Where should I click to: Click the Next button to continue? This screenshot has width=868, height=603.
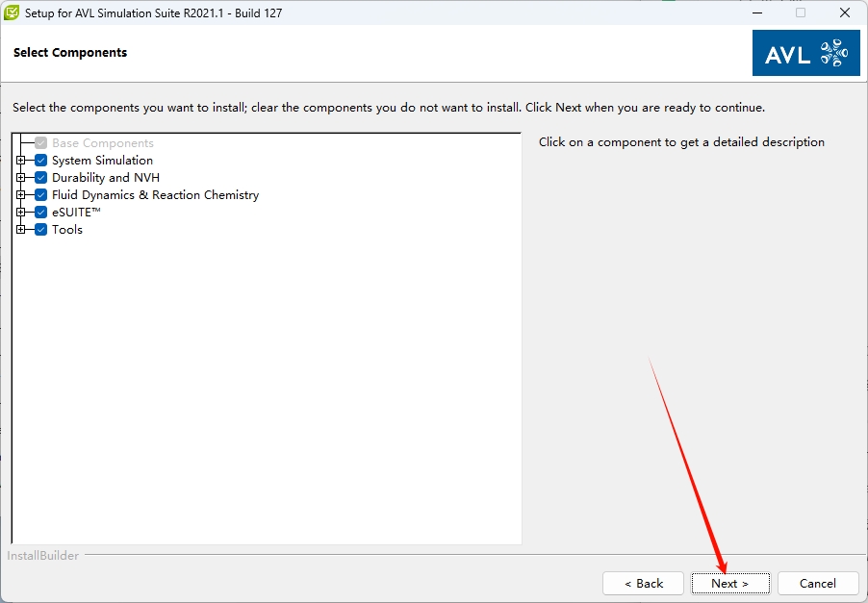(730, 583)
